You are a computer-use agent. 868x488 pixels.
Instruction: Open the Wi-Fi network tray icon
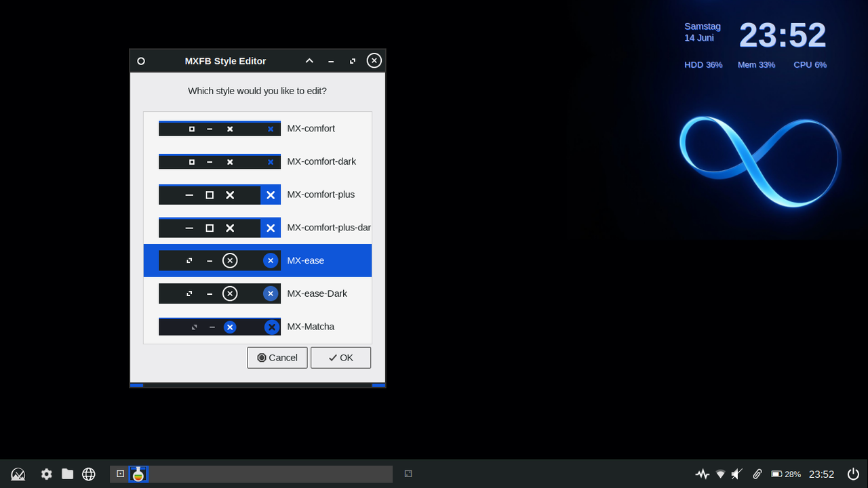[720, 474]
